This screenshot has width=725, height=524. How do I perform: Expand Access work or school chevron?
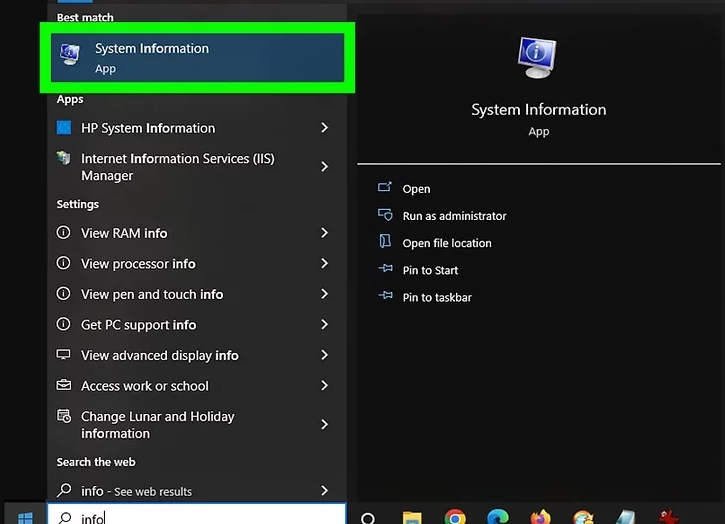coord(325,385)
